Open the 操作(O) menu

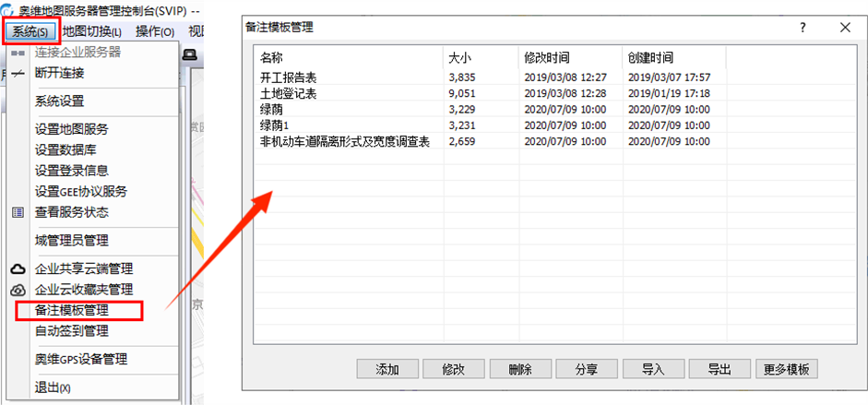click(154, 31)
